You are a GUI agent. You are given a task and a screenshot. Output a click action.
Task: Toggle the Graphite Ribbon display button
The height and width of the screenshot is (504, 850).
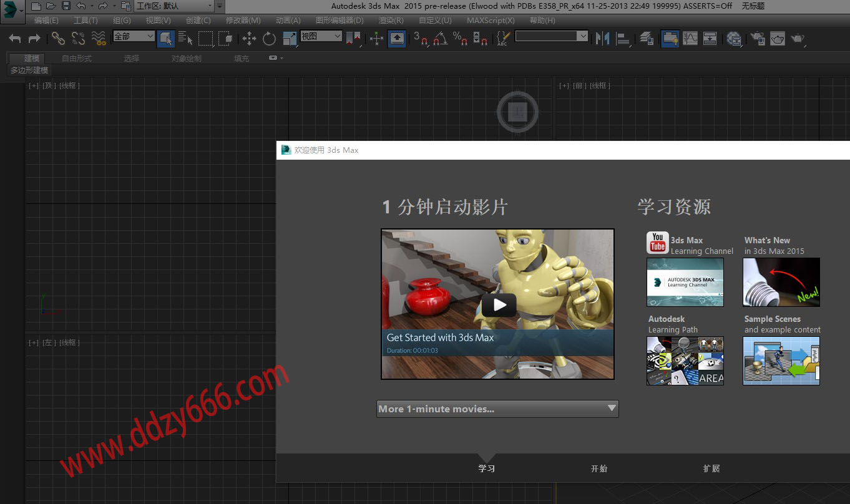670,39
